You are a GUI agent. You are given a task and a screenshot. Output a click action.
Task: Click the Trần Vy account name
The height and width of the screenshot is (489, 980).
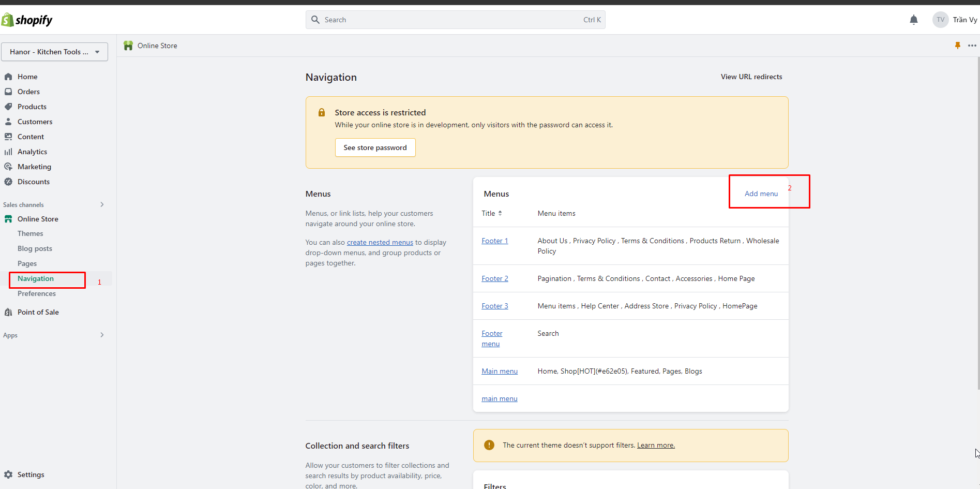point(965,20)
